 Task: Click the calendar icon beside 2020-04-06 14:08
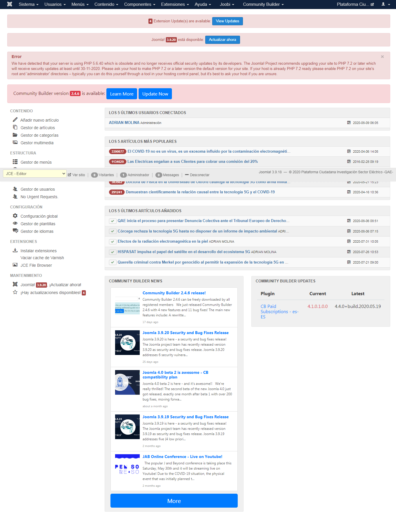click(349, 151)
